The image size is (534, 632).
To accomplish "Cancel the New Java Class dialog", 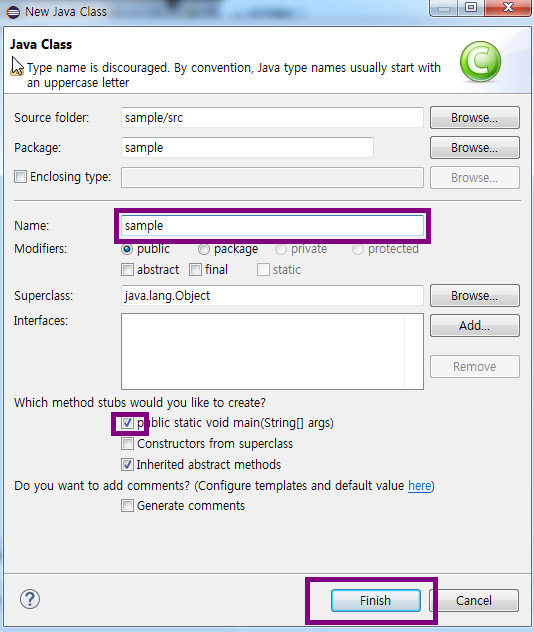I will pos(474,601).
